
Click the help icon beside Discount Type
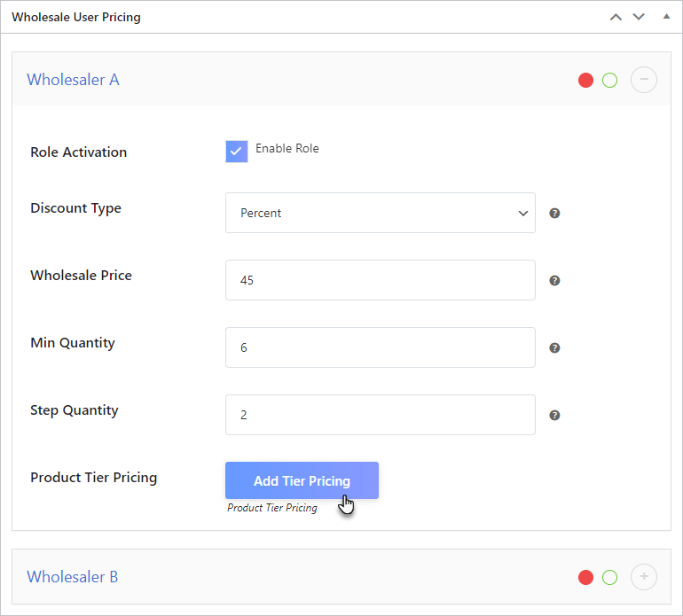(x=554, y=214)
